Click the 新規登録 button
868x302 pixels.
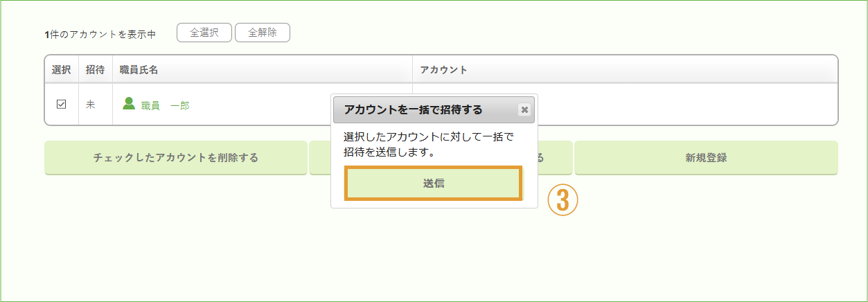coord(706,158)
